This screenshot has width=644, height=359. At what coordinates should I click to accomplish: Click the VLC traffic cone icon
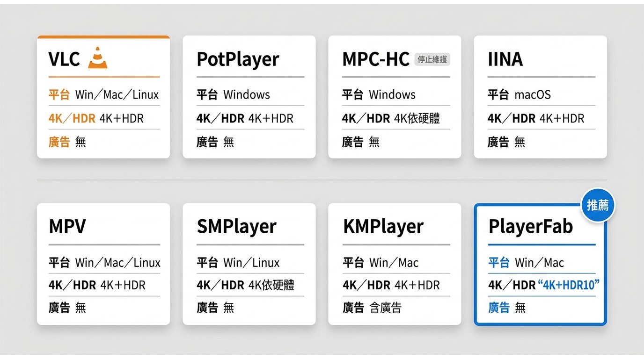pos(98,58)
